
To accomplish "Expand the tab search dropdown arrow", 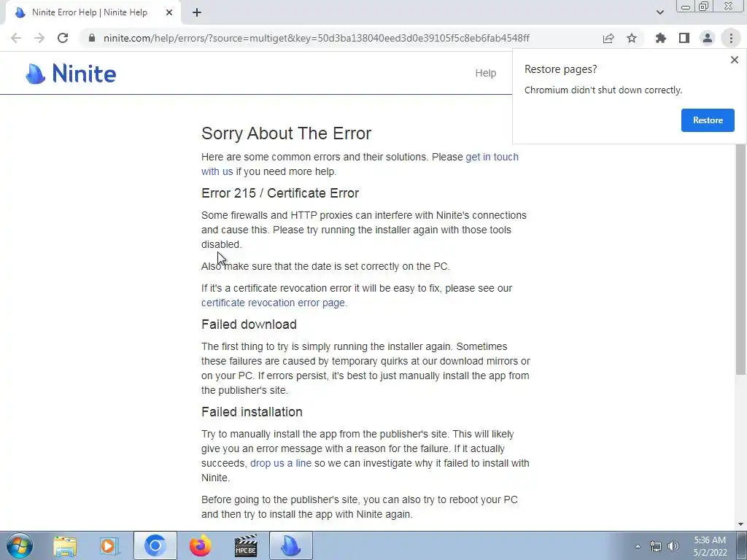I will click(659, 12).
